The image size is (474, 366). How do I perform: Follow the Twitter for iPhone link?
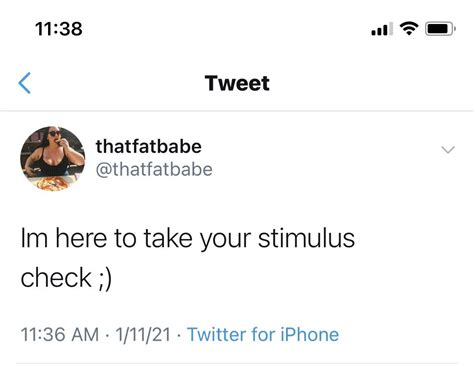263,334
